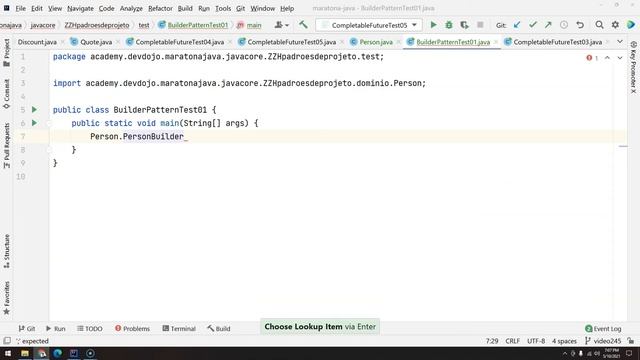Open Key Promoter X side panel
The image size is (640, 360).
pyautogui.click(x=633, y=67)
